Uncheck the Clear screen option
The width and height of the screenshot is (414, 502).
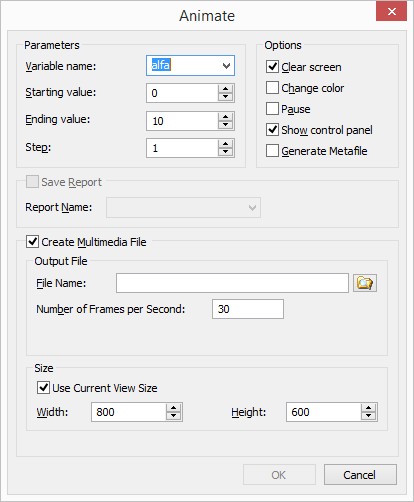pos(272,67)
